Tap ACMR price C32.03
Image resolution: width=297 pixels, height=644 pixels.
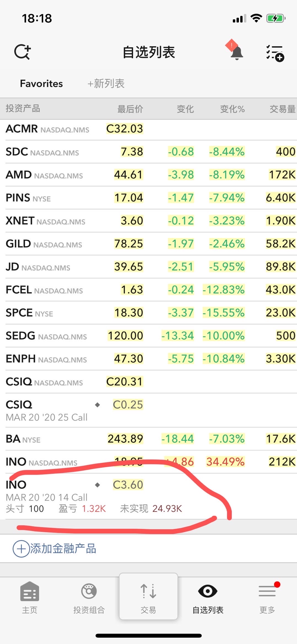[x=125, y=129]
